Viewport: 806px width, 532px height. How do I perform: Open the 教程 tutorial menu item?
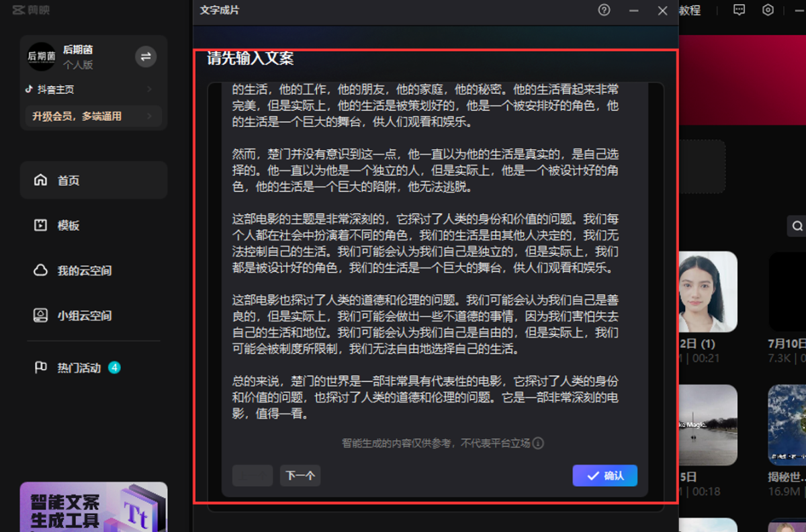689,10
